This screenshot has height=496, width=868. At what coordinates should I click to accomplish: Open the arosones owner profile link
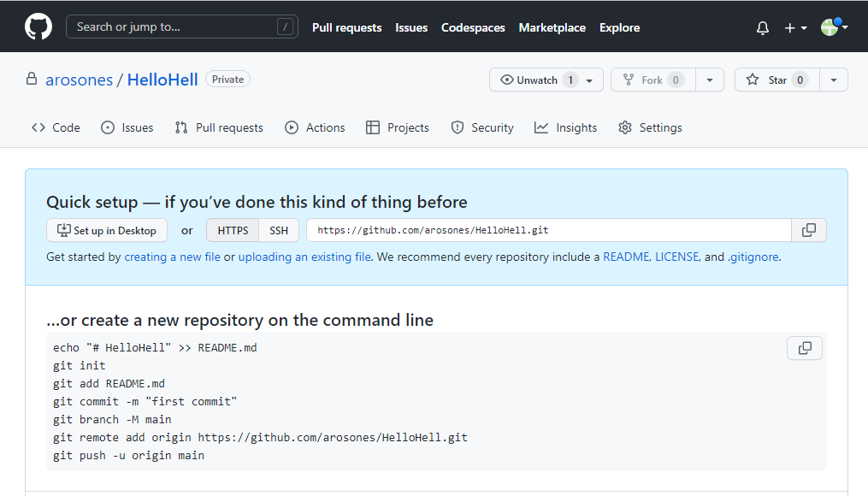(80, 80)
